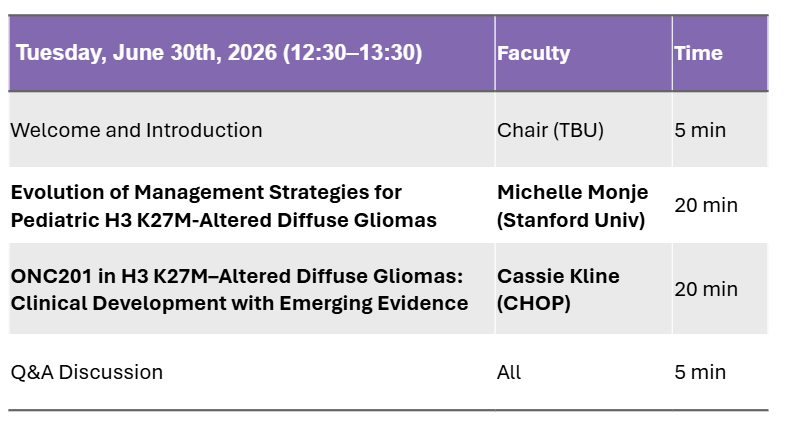786x427 pixels.
Task: Select the "Chair (TBU)" faculty cell
Action: click(x=550, y=130)
